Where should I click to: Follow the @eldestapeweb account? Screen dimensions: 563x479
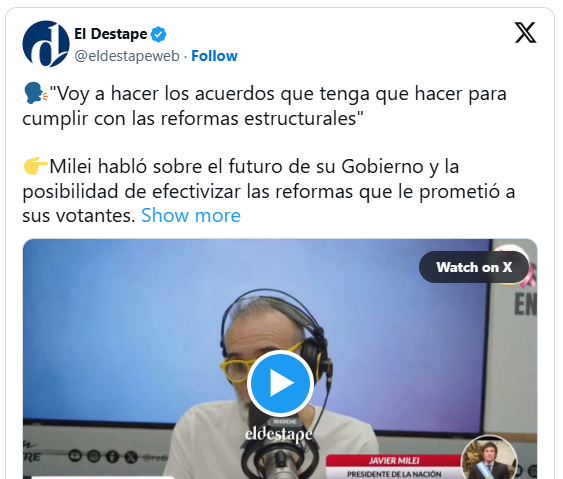point(214,56)
